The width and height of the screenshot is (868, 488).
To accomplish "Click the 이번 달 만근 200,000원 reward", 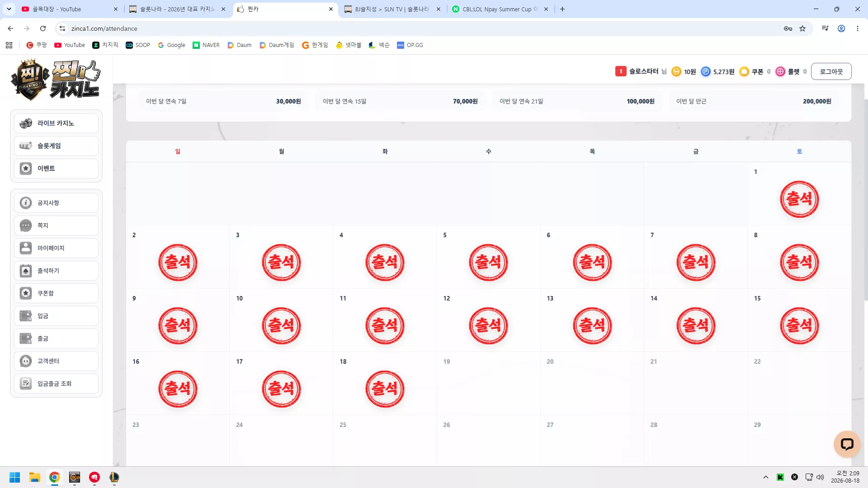I will [754, 101].
